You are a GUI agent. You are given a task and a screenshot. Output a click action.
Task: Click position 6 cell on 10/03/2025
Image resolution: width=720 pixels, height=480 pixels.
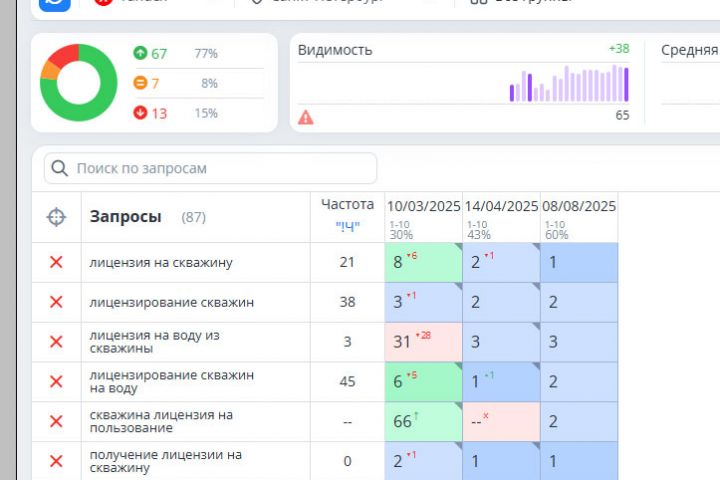pos(423,382)
